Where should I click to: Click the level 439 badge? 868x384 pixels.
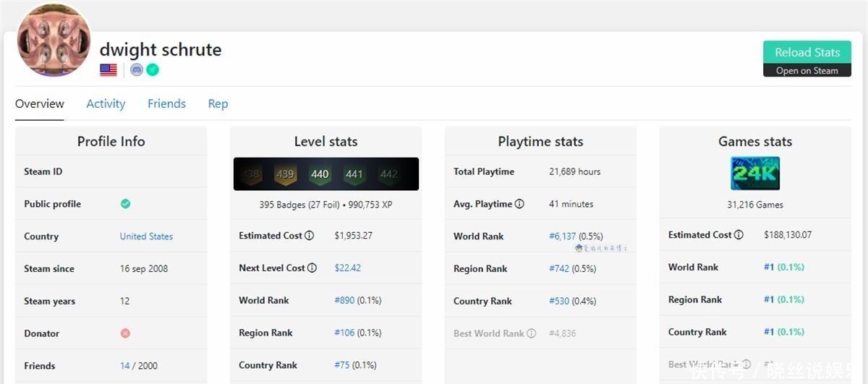pyautogui.click(x=285, y=174)
